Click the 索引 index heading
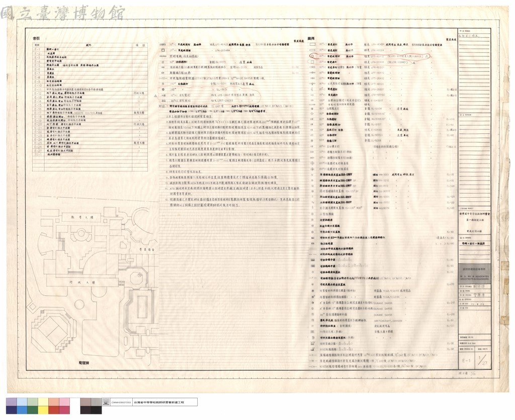Screen dimensions: 515x420 (36, 38)
